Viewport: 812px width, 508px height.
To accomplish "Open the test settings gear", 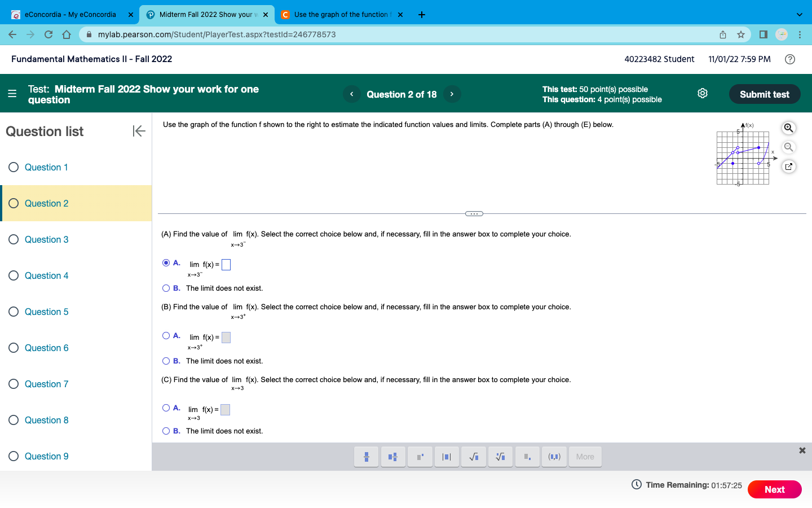I will point(702,93).
